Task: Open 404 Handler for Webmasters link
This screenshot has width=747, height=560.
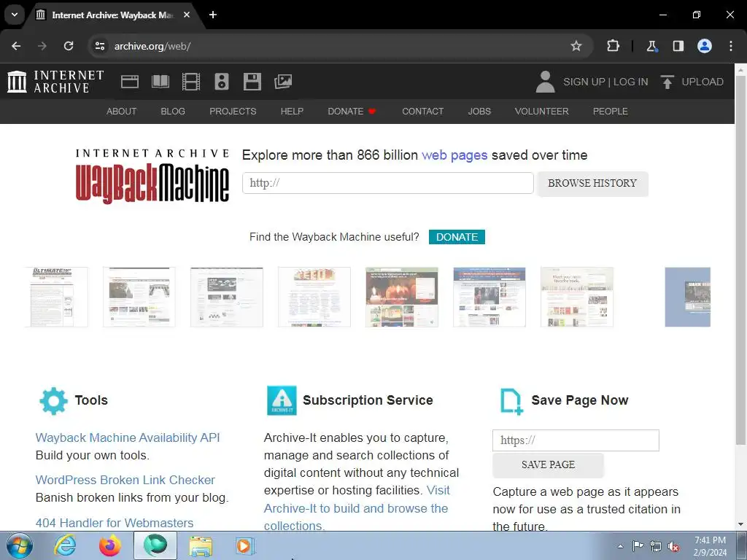Action: tap(115, 523)
